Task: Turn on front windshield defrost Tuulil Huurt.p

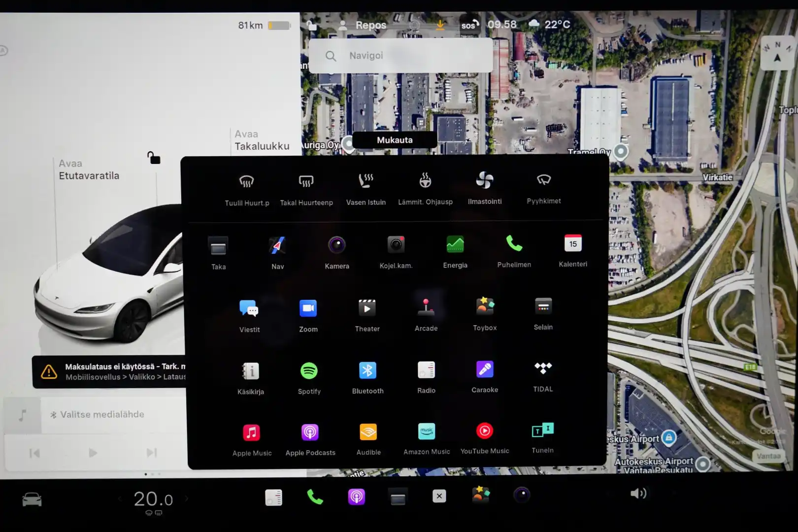Action: 247,189
